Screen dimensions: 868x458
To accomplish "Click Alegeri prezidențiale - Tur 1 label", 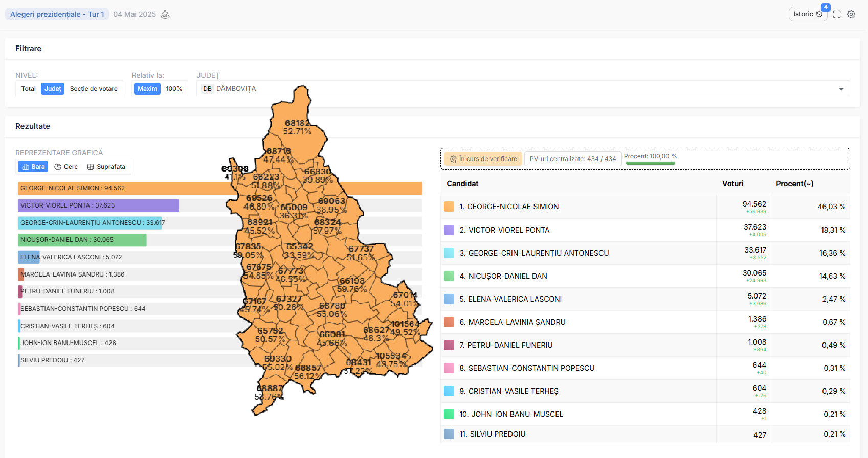I will (57, 14).
